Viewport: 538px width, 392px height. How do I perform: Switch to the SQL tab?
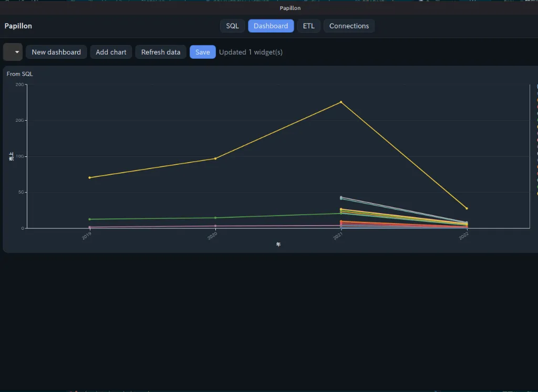pos(232,26)
